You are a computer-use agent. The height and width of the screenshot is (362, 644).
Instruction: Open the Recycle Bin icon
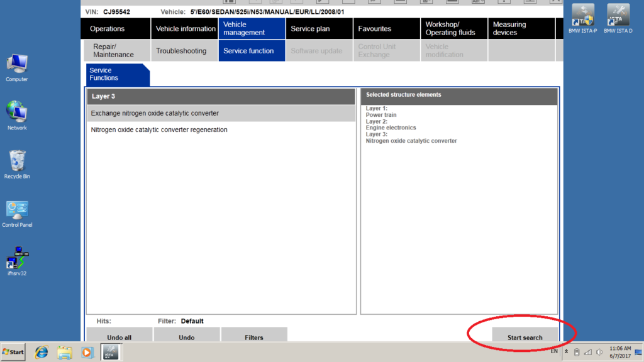click(17, 165)
